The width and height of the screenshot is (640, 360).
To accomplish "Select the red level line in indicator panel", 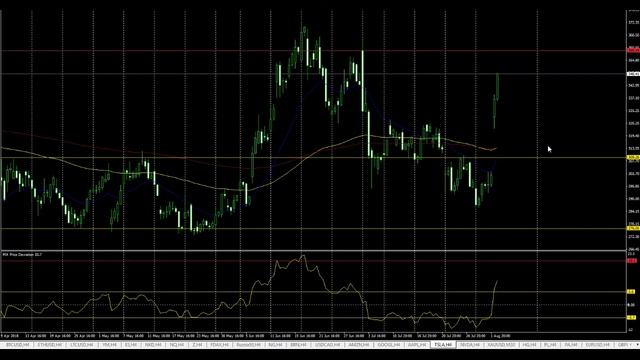I will click(x=313, y=260).
